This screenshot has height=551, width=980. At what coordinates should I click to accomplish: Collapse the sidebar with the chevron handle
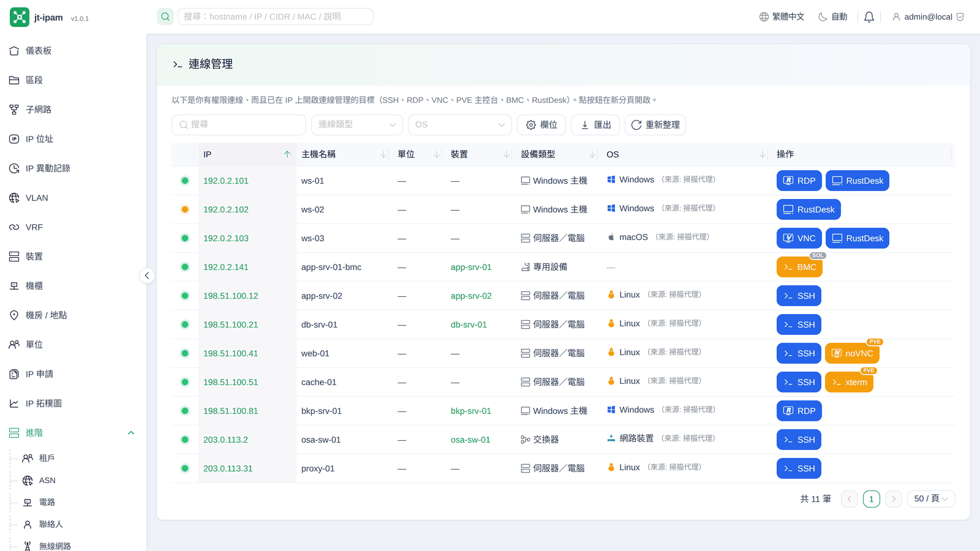pyautogui.click(x=147, y=275)
